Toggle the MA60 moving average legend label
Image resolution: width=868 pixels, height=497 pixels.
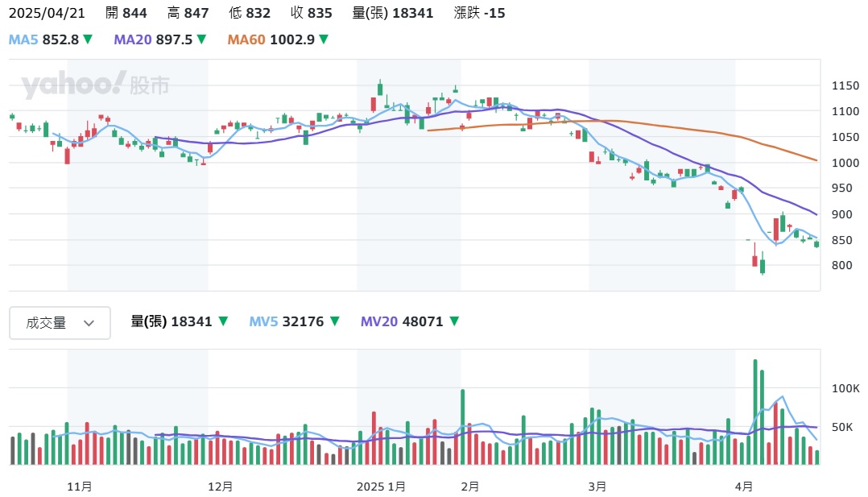click(246, 39)
